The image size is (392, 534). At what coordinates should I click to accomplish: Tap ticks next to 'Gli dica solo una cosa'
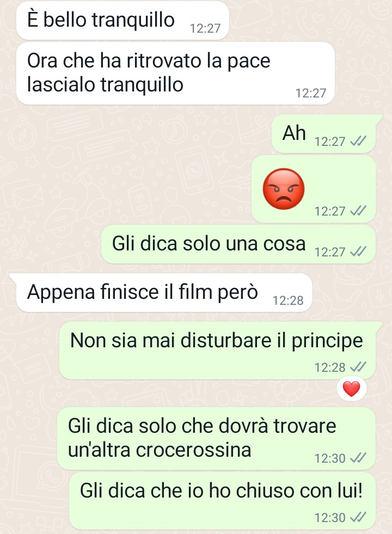click(358, 251)
